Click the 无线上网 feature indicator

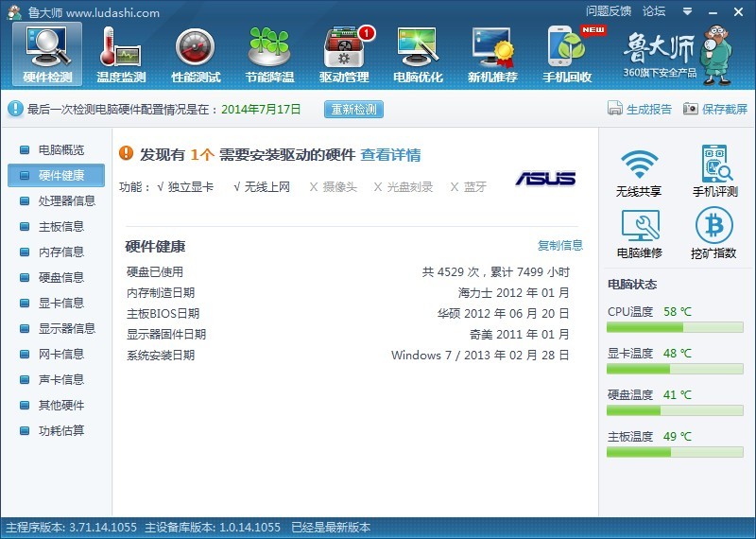[x=262, y=186]
